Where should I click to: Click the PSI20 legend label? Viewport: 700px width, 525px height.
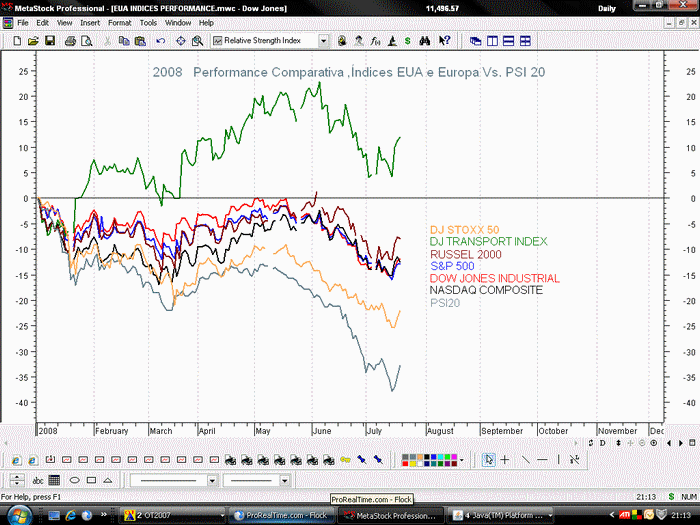[x=445, y=303]
